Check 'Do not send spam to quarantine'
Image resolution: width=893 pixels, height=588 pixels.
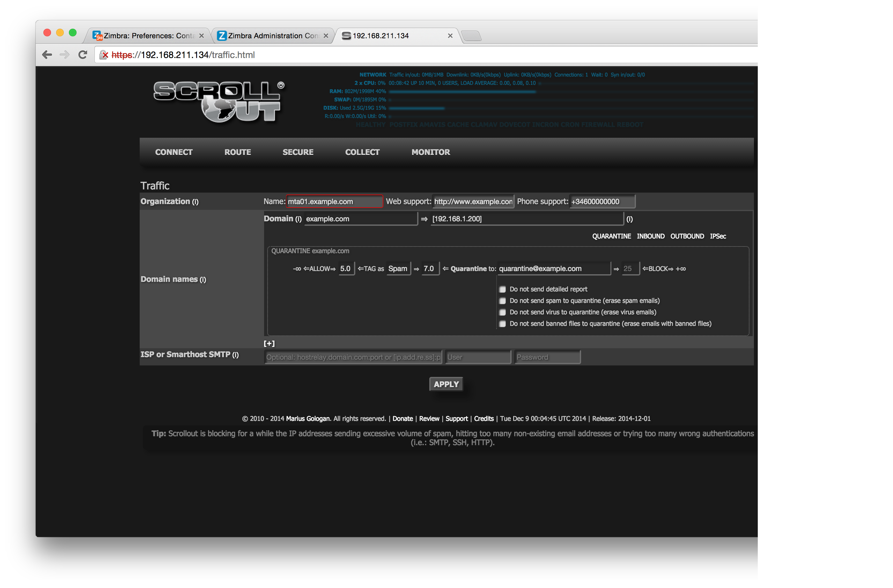click(502, 301)
